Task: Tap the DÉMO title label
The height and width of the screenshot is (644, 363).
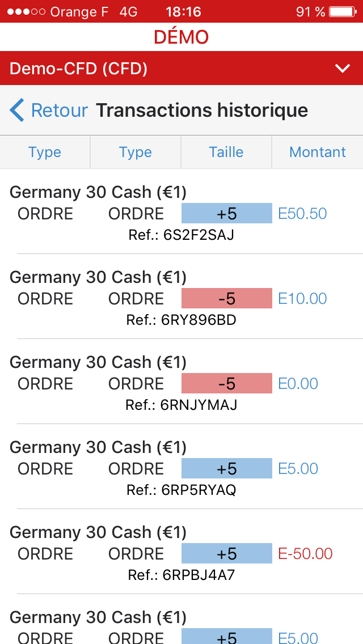Action: 181,37
